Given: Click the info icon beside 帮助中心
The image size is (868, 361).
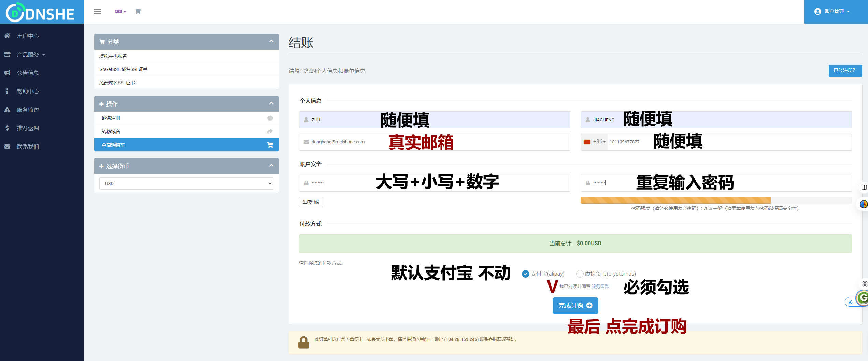Looking at the screenshot, I should 7,91.
